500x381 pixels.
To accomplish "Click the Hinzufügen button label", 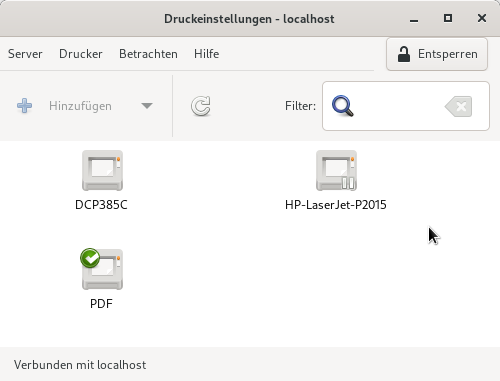I will click(80, 106).
